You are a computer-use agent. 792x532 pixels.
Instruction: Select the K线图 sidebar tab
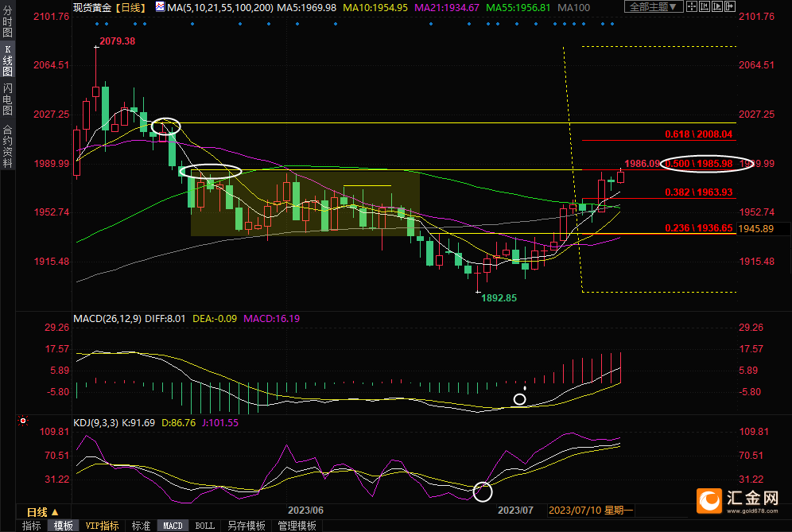tap(7, 60)
